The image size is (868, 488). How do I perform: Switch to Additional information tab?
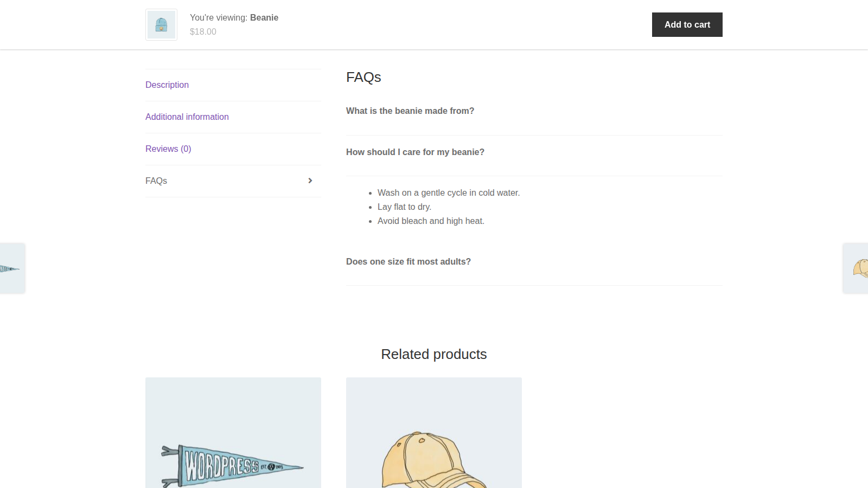187,117
